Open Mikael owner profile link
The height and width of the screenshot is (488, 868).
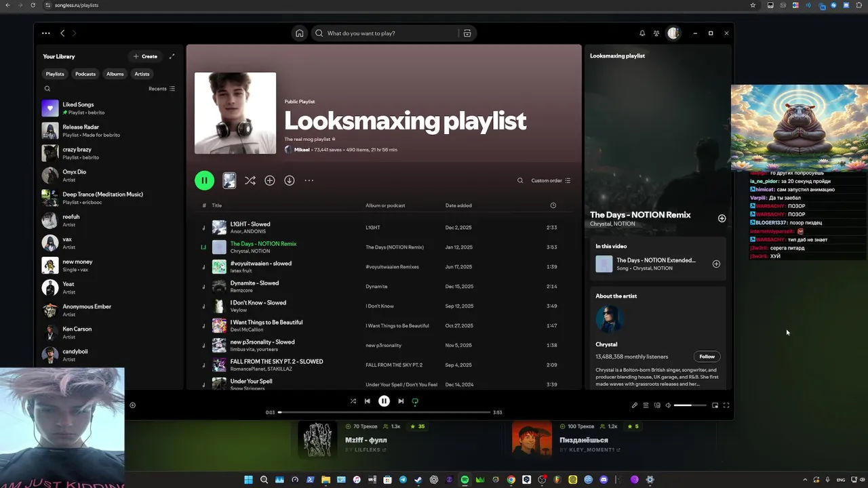302,150
